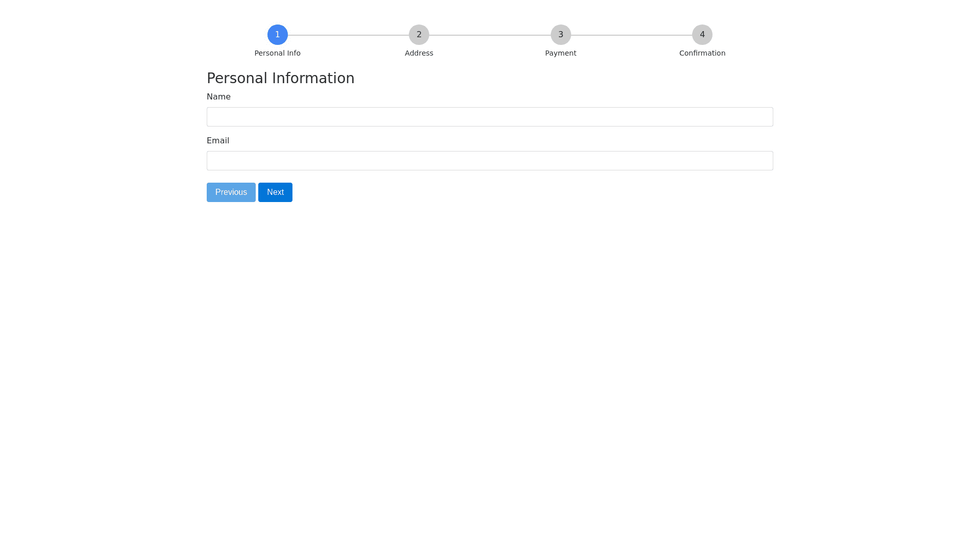Click connector line between steps 2 and 3
This screenshot has width=980, height=551.
point(489,35)
